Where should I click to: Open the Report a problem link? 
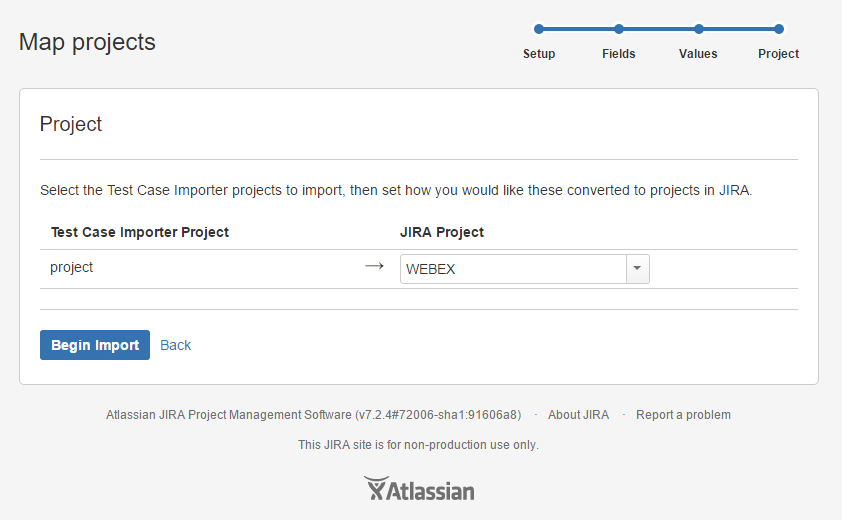[x=683, y=415]
